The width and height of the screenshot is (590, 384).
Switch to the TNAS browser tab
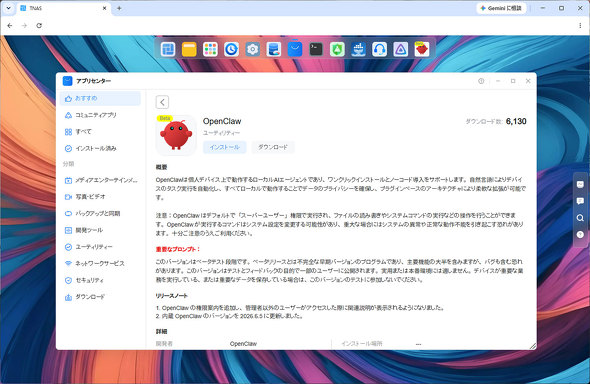(x=62, y=8)
